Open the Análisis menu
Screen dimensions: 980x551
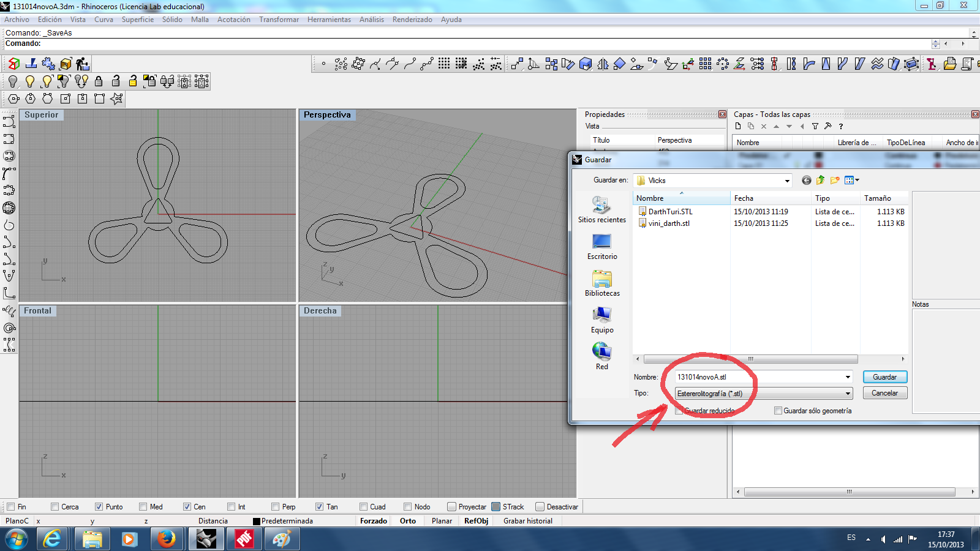click(372, 20)
